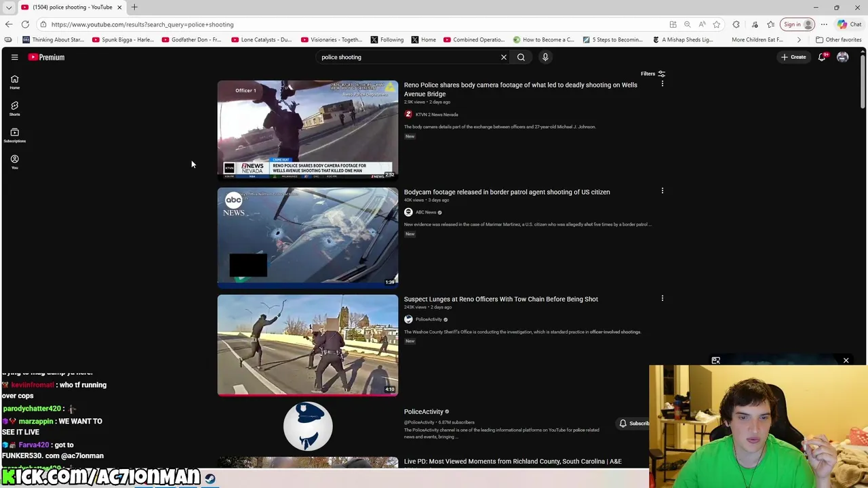Open 'Lone Catalysts' bookmark
The height and width of the screenshot is (488, 868).
pos(262,39)
